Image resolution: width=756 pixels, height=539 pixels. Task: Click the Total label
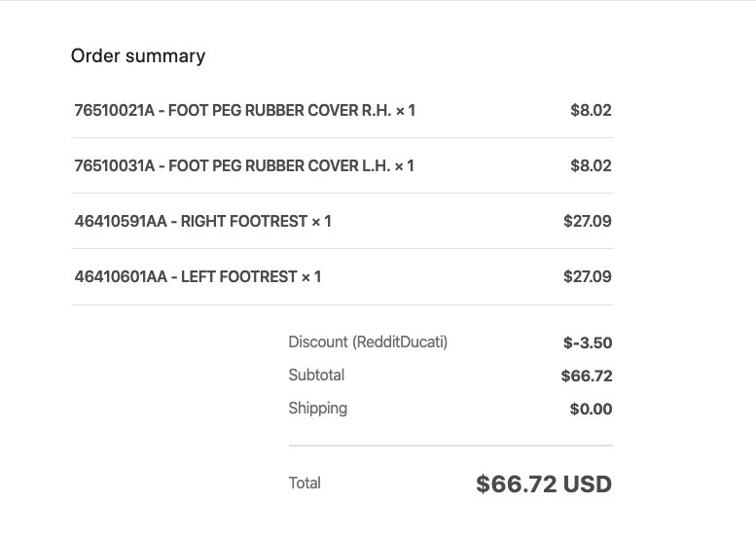coord(305,484)
